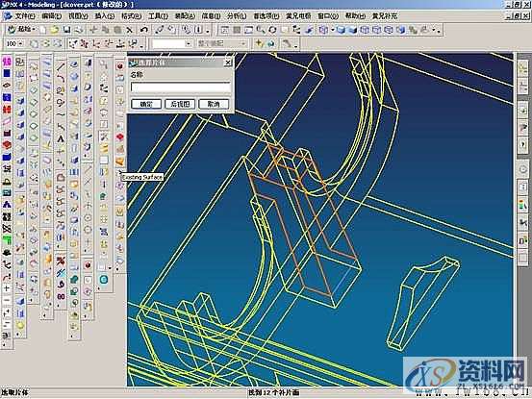Open file with yellow folder icon
532x399 pixels.
(x=54, y=30)
